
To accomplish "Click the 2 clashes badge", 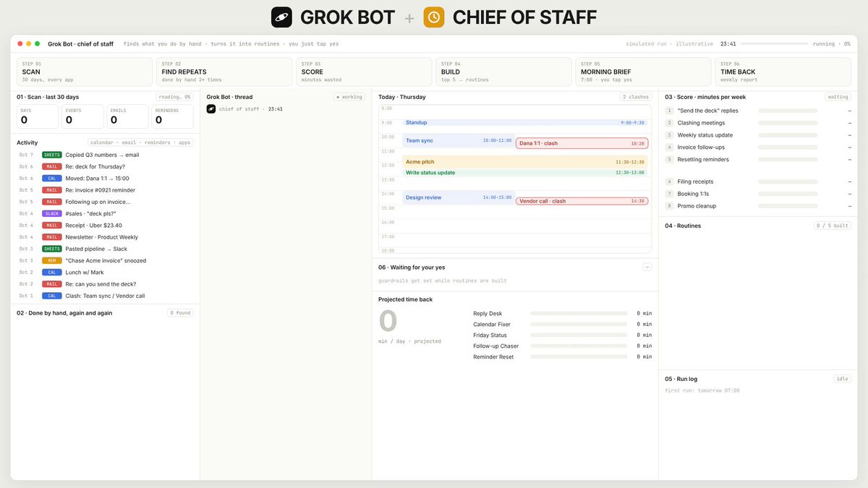I will (x=636, y=97).
